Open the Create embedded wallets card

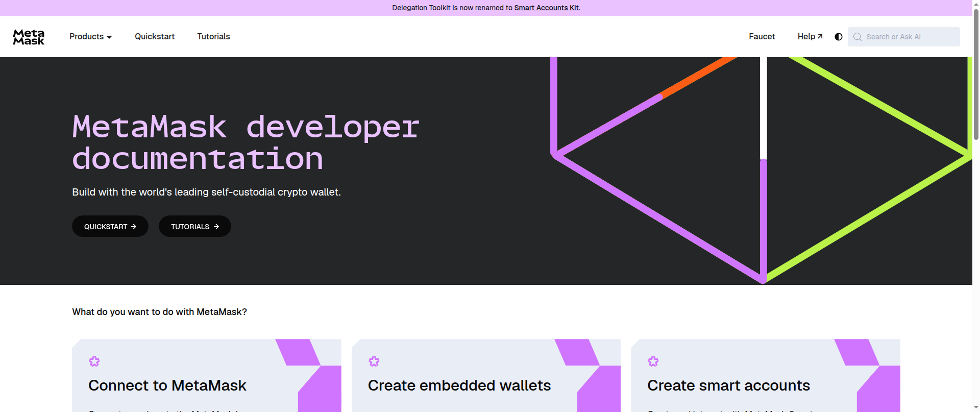[x=486, y=376]
